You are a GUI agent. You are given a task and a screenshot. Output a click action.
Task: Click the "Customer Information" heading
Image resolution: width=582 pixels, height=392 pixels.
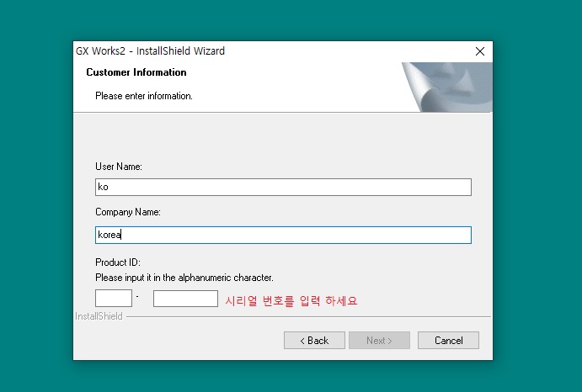(x=136, y=72)
